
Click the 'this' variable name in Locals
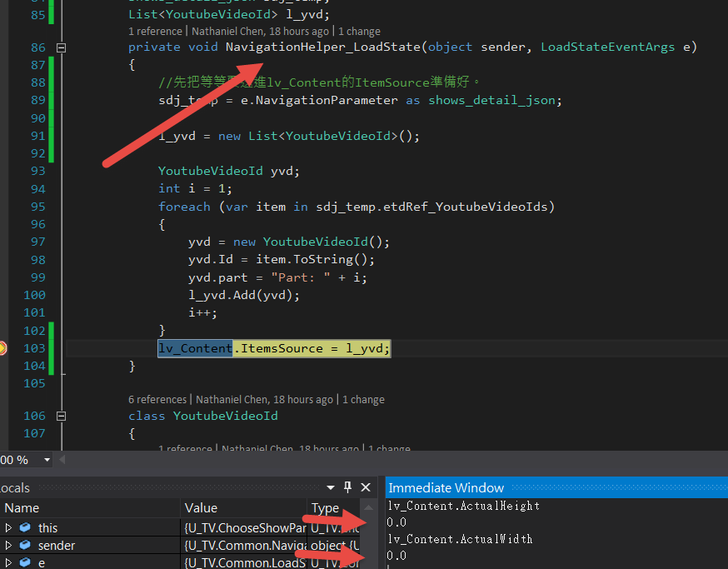pyautogui.click(x=47, y=527)
